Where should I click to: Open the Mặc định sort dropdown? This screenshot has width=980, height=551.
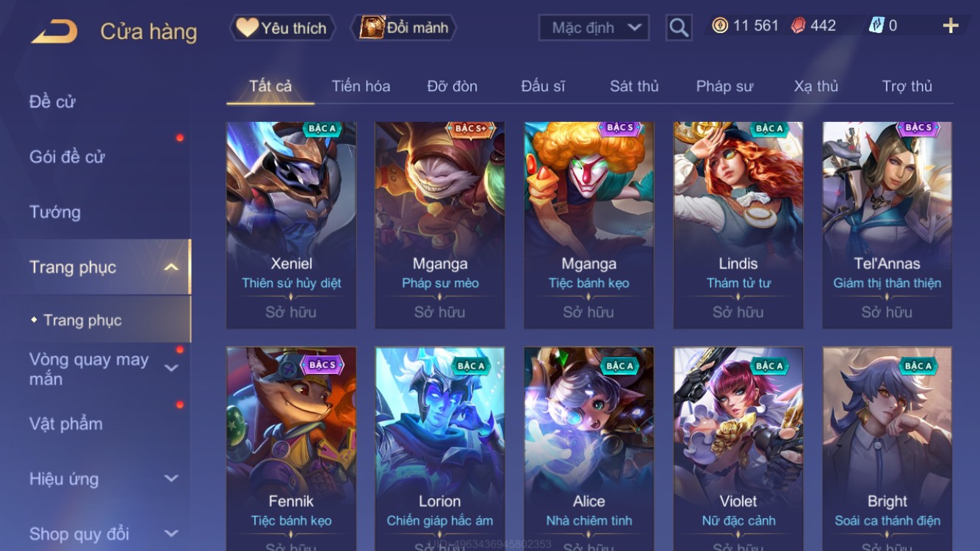coord(594,28)
